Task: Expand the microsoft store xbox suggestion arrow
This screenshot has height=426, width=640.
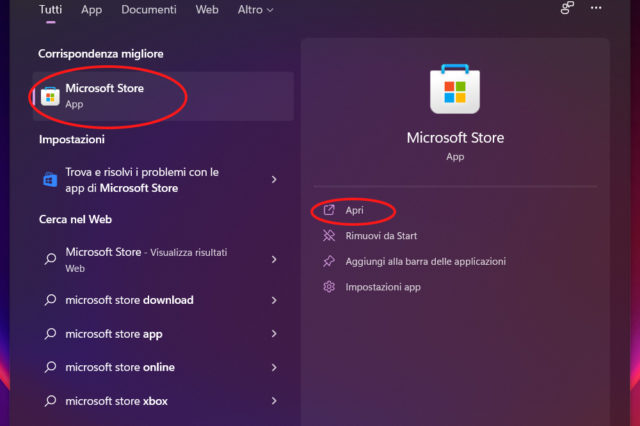Action: tap(274, 401)
